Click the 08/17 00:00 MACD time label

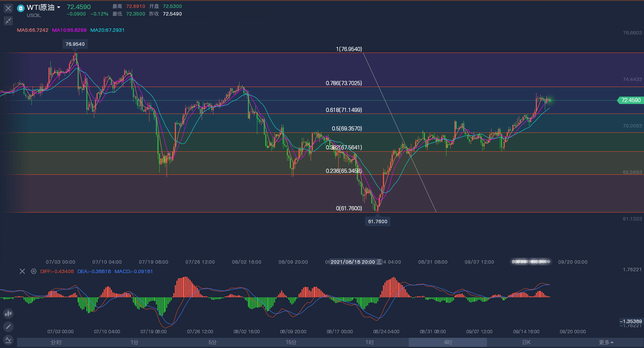click(340, 332)
